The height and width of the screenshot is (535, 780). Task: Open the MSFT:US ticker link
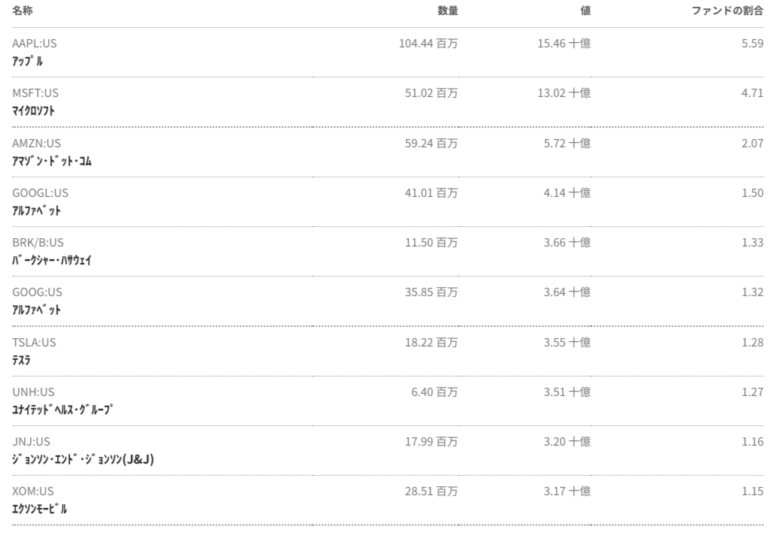pyautogui.click(x=35, y=93)
